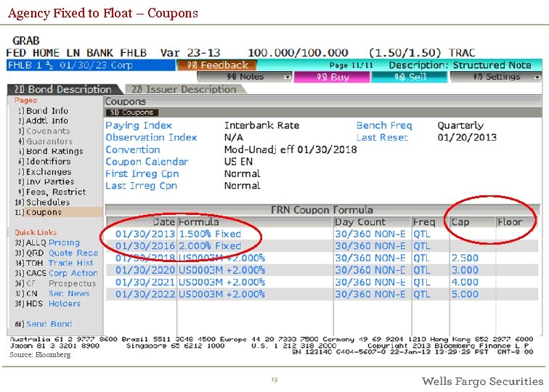Viewport: 549px width, 392px height.
Task: Open the 3) Covenants page
Action: pos(44,131)
